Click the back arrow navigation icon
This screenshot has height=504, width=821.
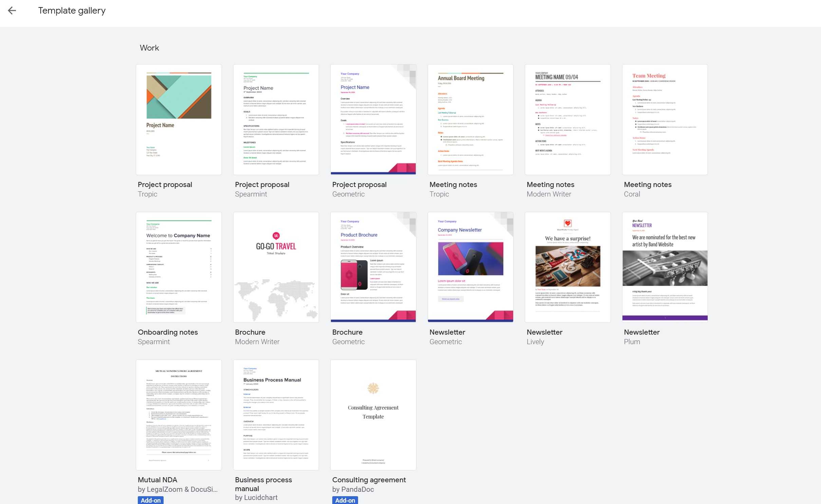(12, 11)
